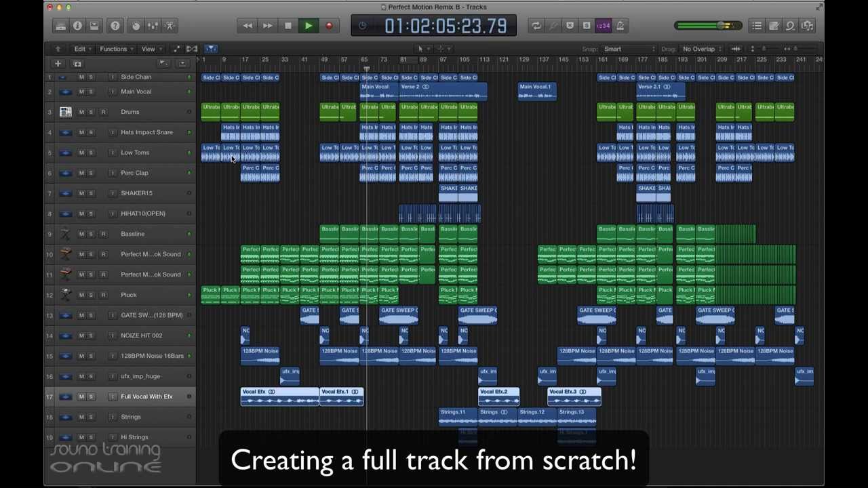Click the green Play button
Screen dimensions: 868x488
click(x=309, y=26)
